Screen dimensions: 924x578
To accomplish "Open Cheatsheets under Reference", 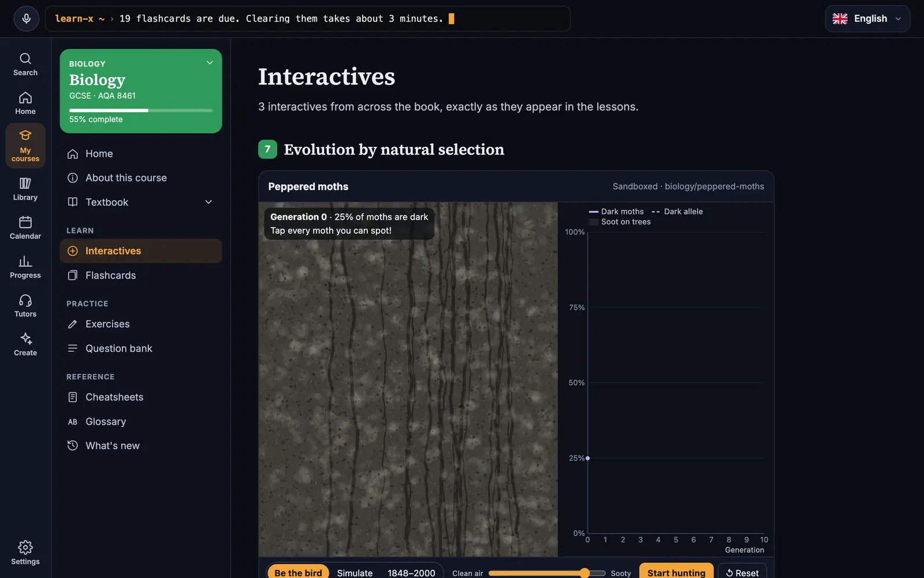I will (x=141, y=397).
